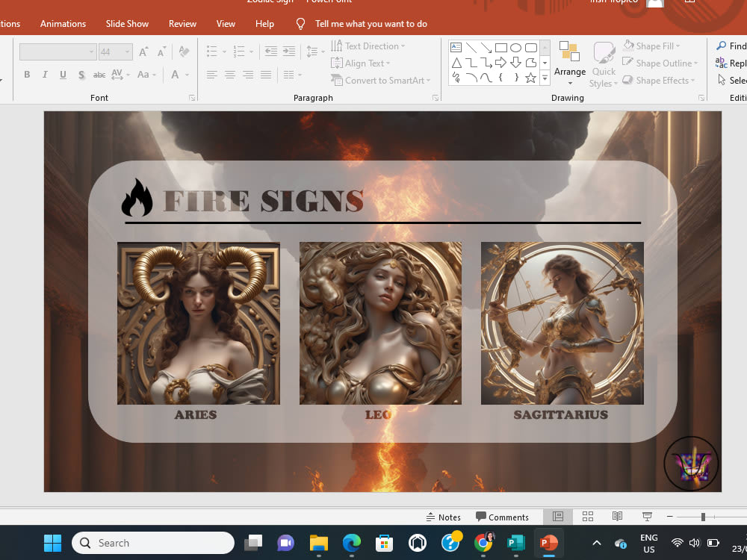Increase list indent level

(288, 52)
